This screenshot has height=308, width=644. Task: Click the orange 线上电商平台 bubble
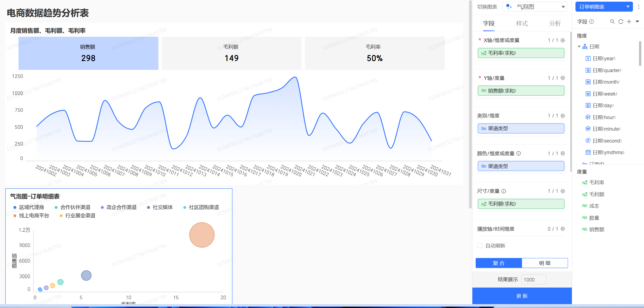pyautogui.click(x=202, y=235)
